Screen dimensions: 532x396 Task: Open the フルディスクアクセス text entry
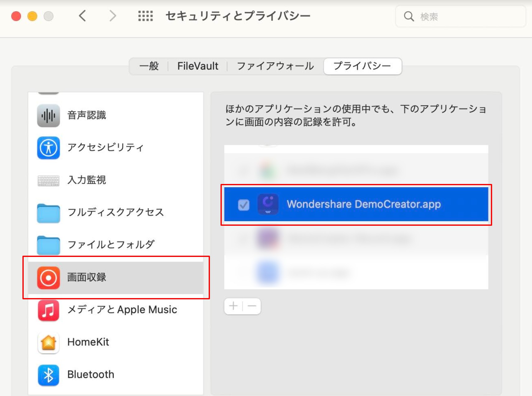[116, 212]
